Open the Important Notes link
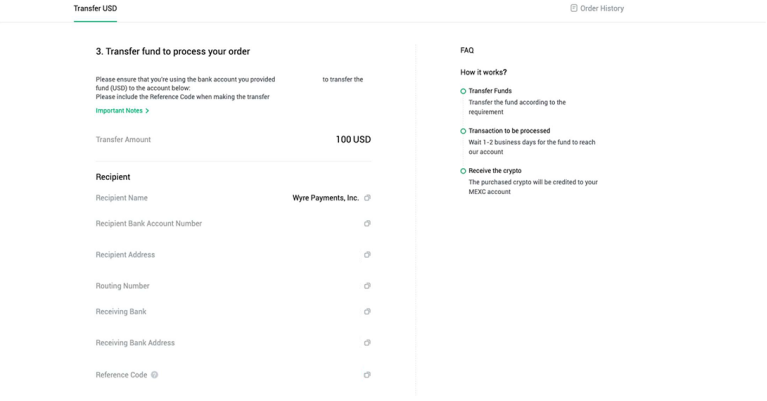 pos(119,111)
